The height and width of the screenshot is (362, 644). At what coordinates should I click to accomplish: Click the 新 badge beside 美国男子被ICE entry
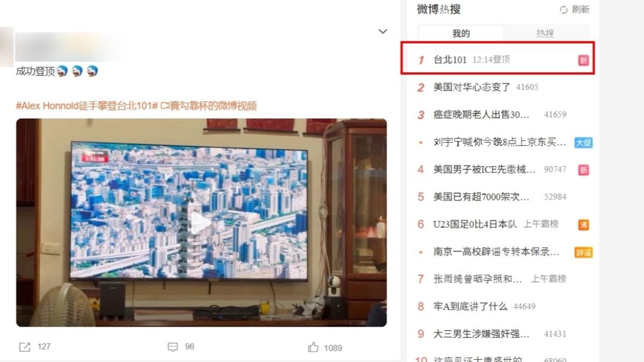(x=583, y=170)
